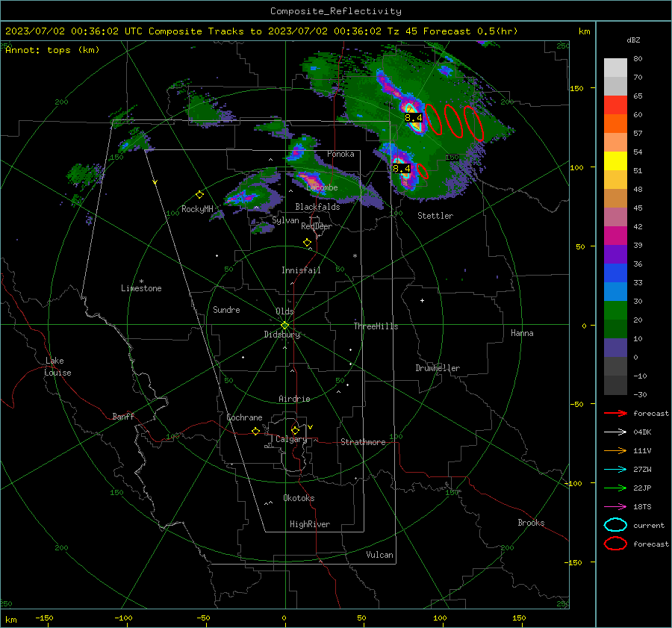Click the Calgary city label

tap(291, 439)
